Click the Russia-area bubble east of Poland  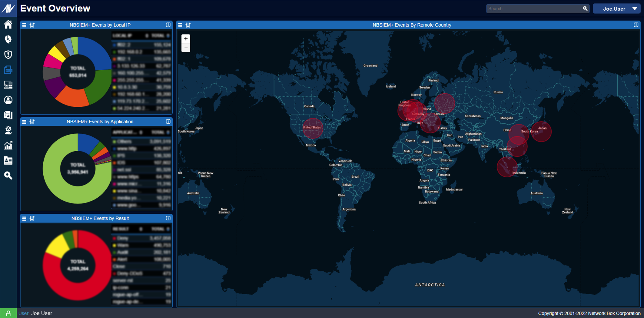tap(445, 103)
